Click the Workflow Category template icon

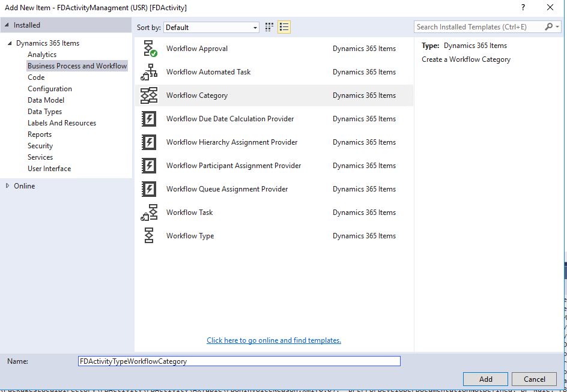(148, 95)
